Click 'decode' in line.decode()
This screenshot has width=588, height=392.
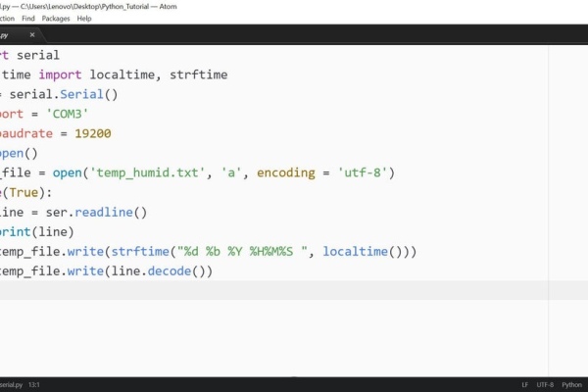pos(170,270)
